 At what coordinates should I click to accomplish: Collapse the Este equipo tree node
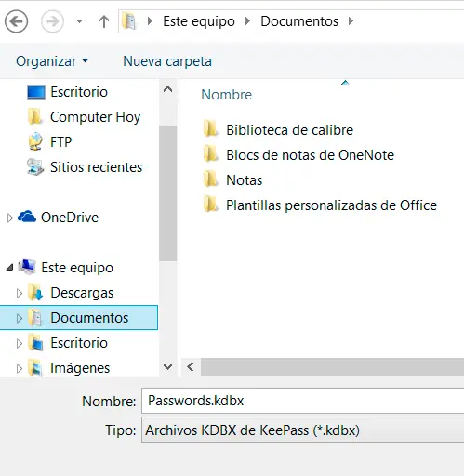[10, 267]
